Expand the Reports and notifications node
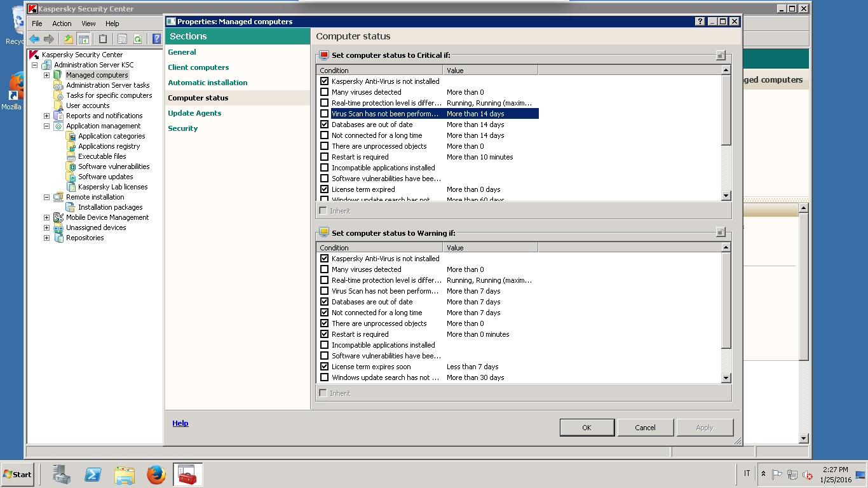The height and width of the screenshot is (488, 868). click(x=46, y=116)
